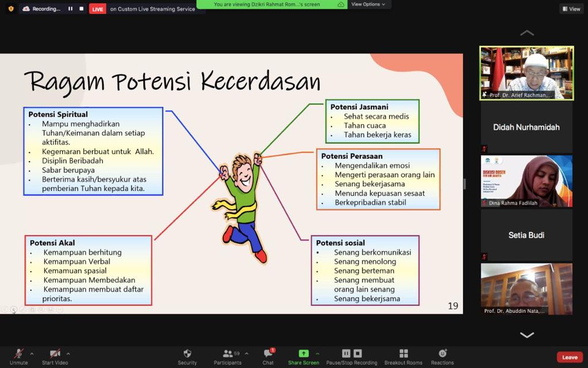Collapse the participant gallery with upward chevron
This screenshot has width=588, height=368.
point(527,33)
